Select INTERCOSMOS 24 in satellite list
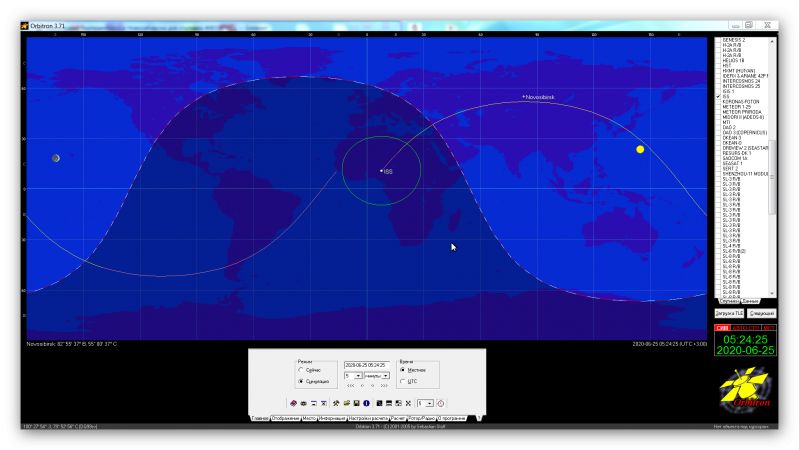 (741, 81)
